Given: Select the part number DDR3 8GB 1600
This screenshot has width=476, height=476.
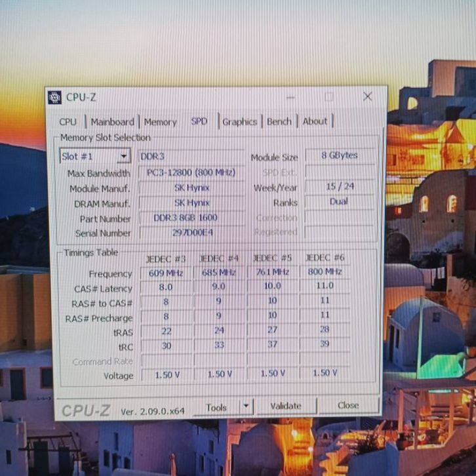Looking at the screenshot, I should tap(191, 218).
